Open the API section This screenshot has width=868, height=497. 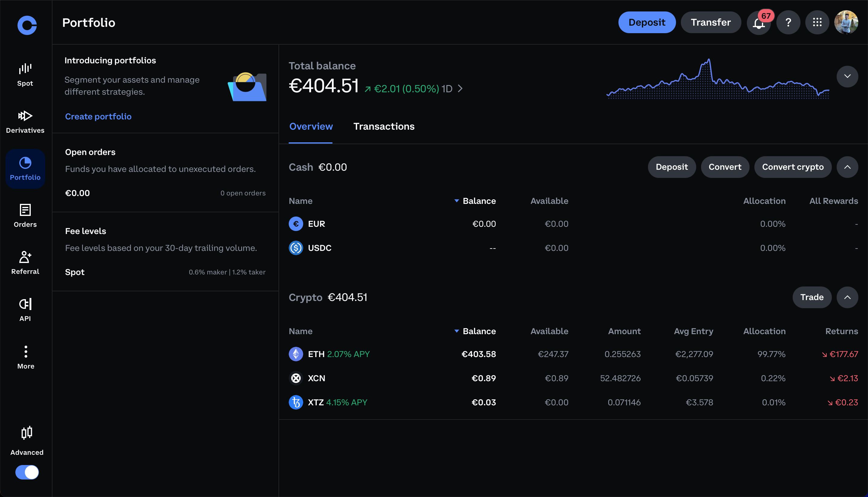click(25, 310)
